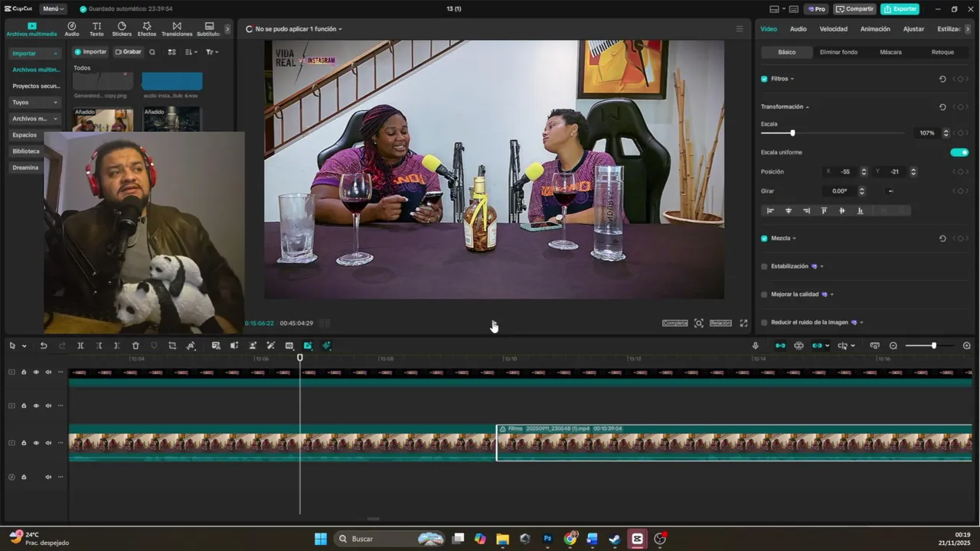The image size is (980, 551).
Task: Click the Filtros reset arrow icon
Action: 942,79
